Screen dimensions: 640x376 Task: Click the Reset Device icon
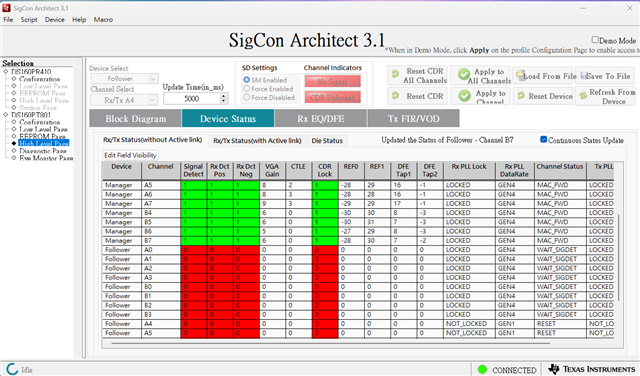click(x=521, y=96)
